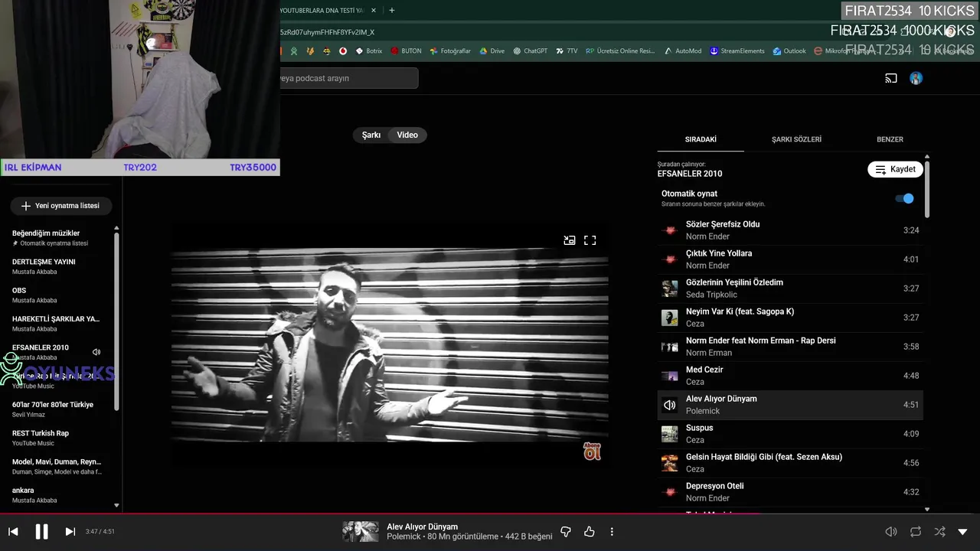The image size is (980, 551).
Task: Click thumbnail of Med Cezir
Action: pos(670,376)
